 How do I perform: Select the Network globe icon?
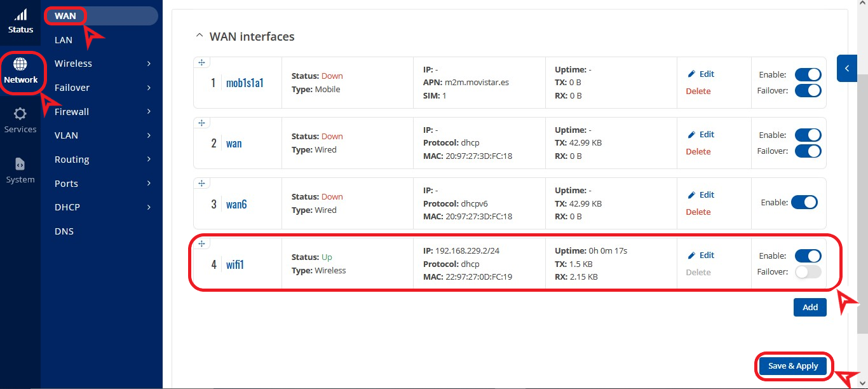20,64
